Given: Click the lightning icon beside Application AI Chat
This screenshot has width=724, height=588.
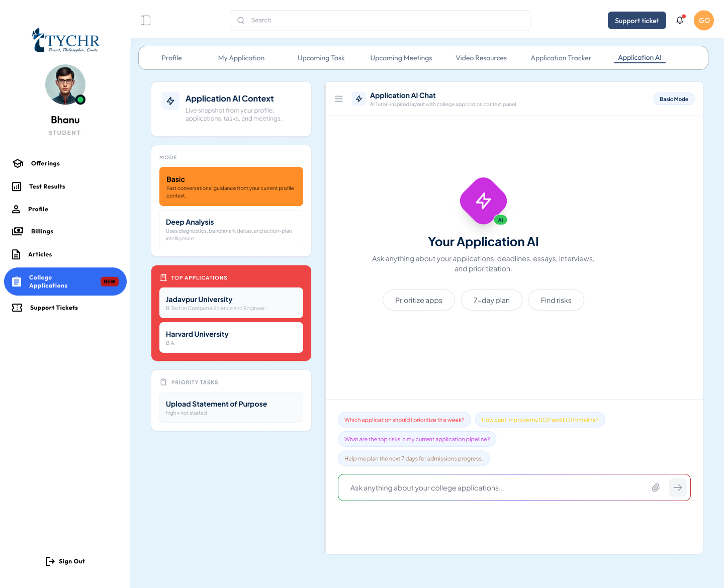Looking at the screenshot, I should (359, 99).
